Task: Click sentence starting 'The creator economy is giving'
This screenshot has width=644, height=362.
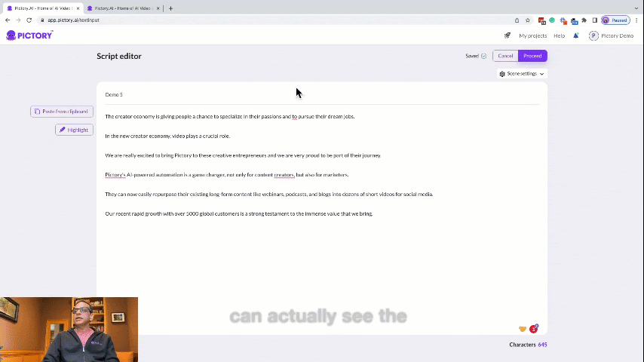Action: click(229, 116)
